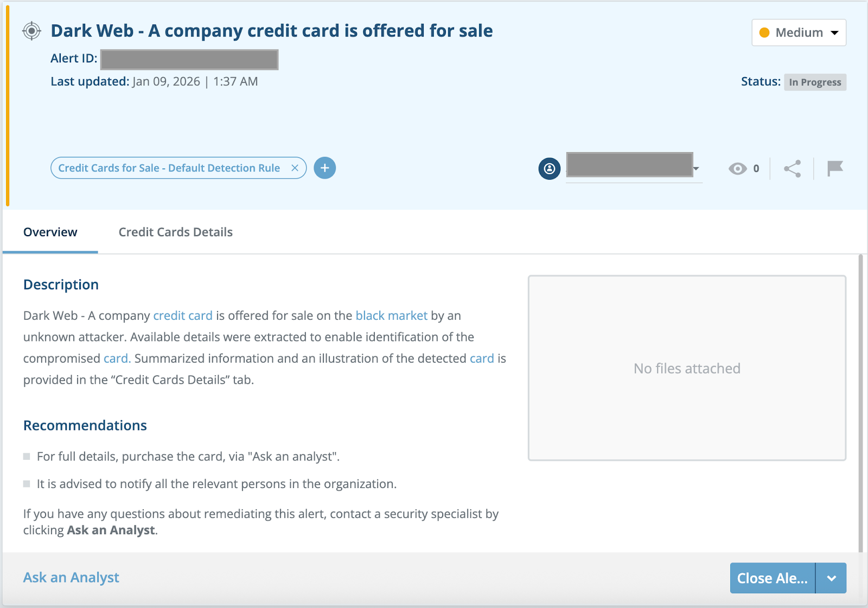Expand the Close Alert options arrow
The image size is (868, 608).
(x=831, y=578)
